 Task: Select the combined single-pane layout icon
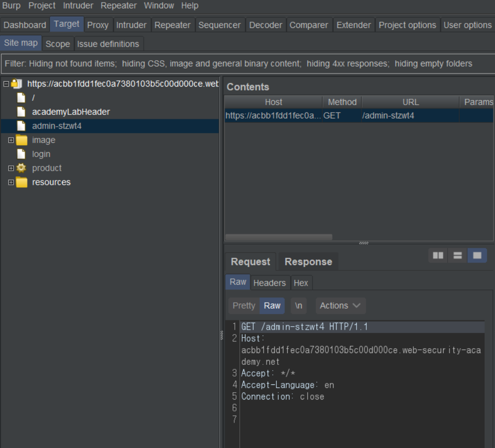pos(477,255)
